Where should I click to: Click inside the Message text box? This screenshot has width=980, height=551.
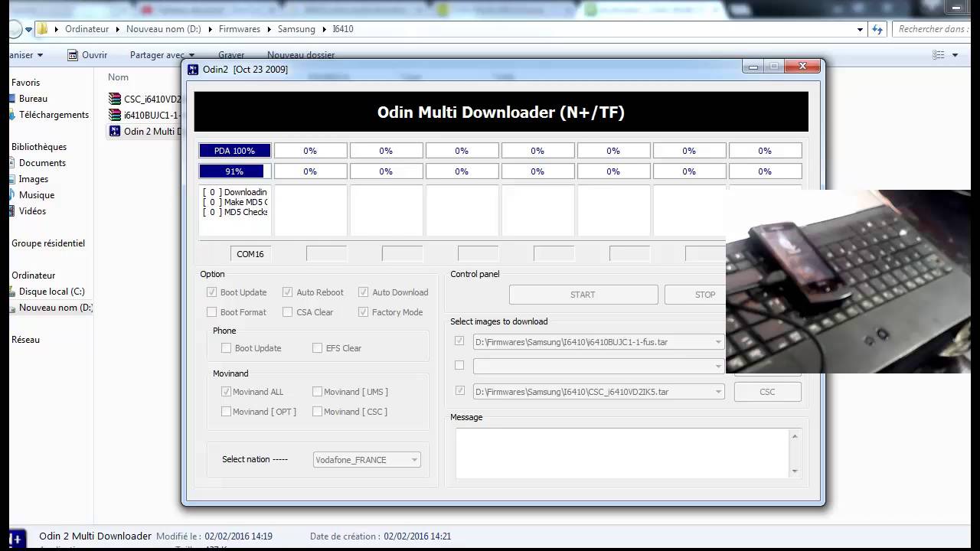[622, 453]
